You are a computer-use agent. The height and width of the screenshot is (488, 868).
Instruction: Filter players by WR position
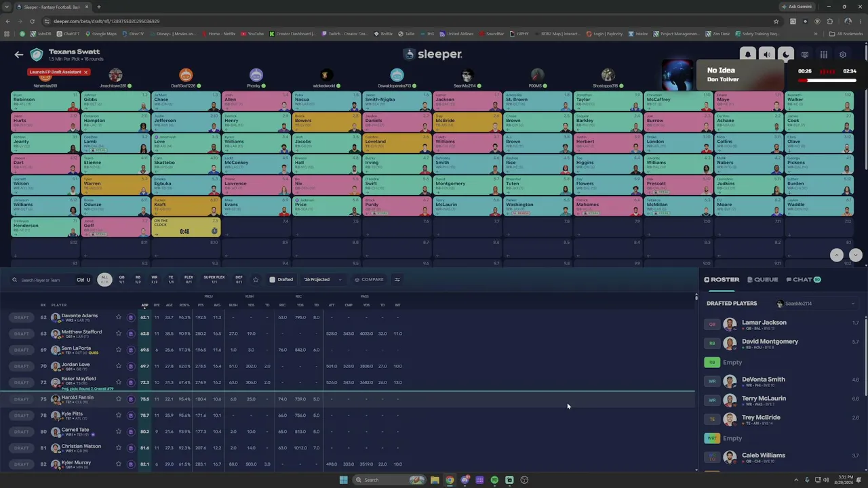[x=155, y=279]
